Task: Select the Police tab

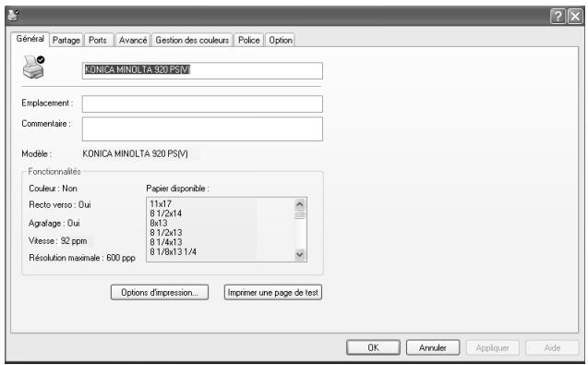Action: pyautogui.click(x=248, y=40)
